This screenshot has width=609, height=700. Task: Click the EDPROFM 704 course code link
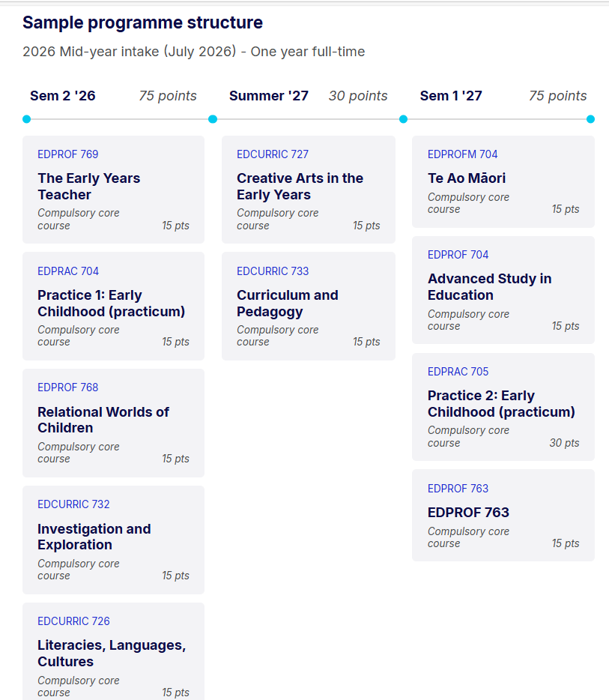pos(462,154)
